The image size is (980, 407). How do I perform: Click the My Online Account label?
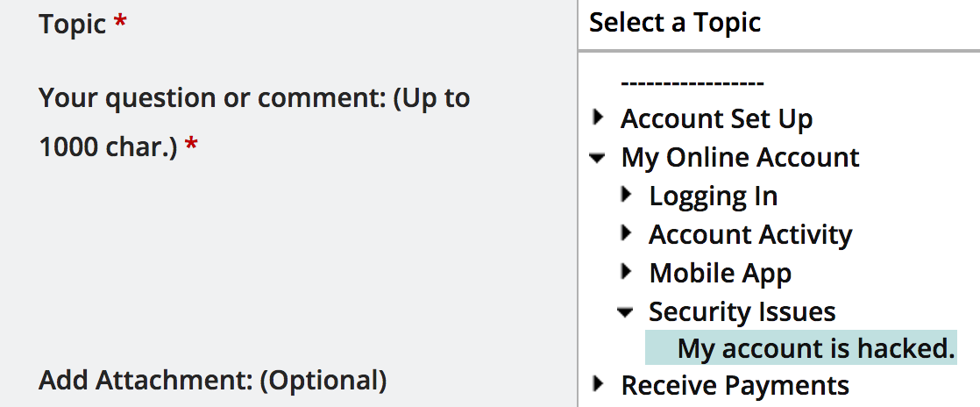[740, 158]
